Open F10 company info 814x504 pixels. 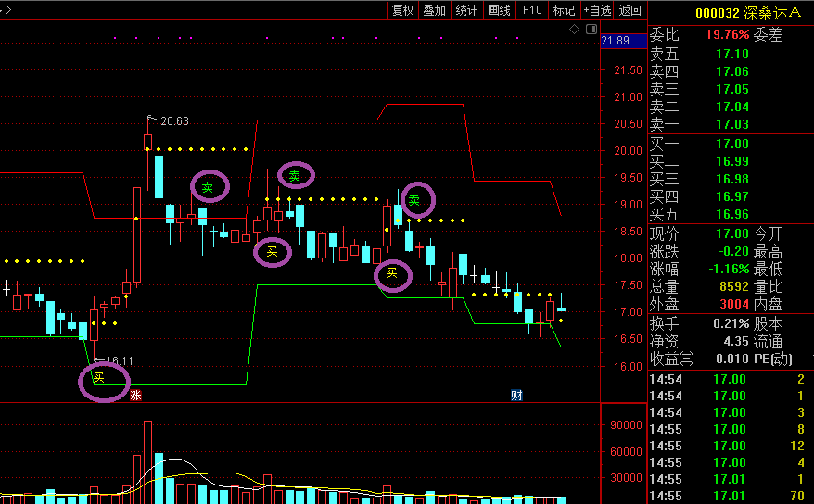532,10
